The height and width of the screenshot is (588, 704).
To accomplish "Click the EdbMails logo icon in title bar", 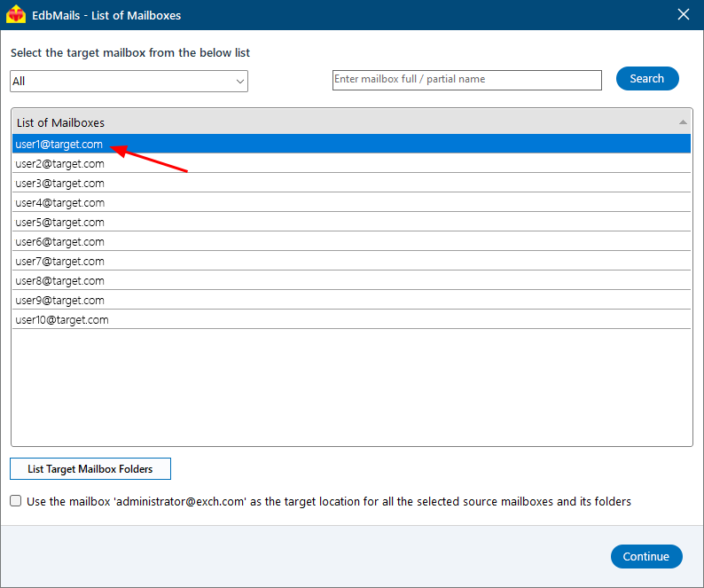I will [16, 15].
